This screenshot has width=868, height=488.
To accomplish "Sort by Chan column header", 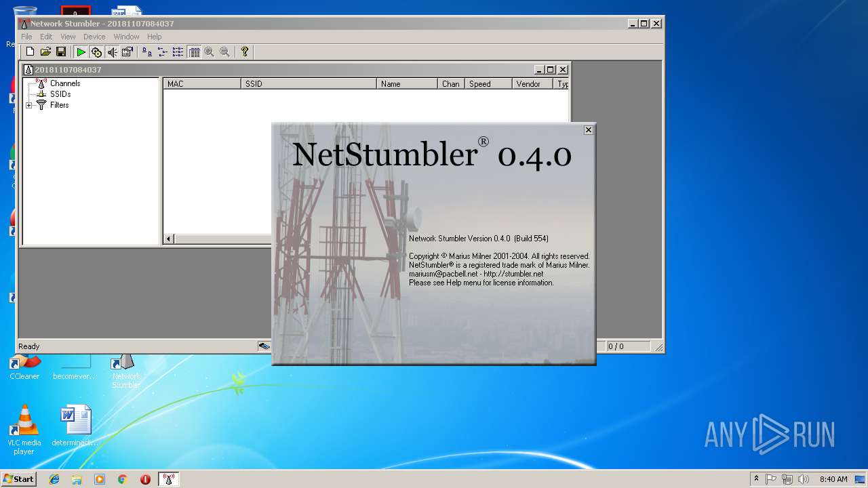I will (x=451, y=84).
